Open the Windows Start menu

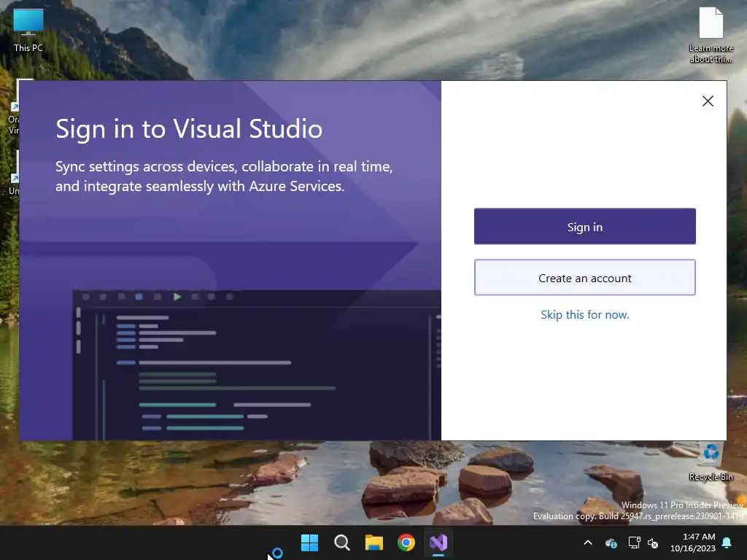pyautogui.click(x=309, y=542)
